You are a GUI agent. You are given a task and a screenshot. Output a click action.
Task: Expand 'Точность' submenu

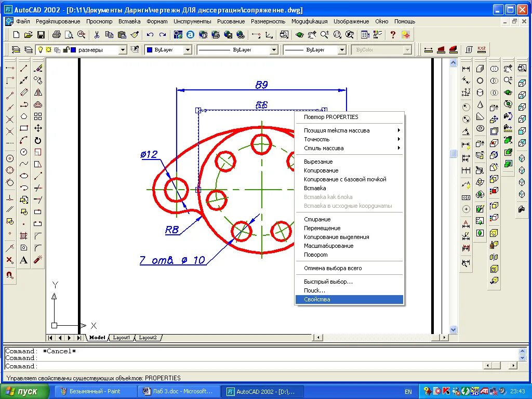350,139
